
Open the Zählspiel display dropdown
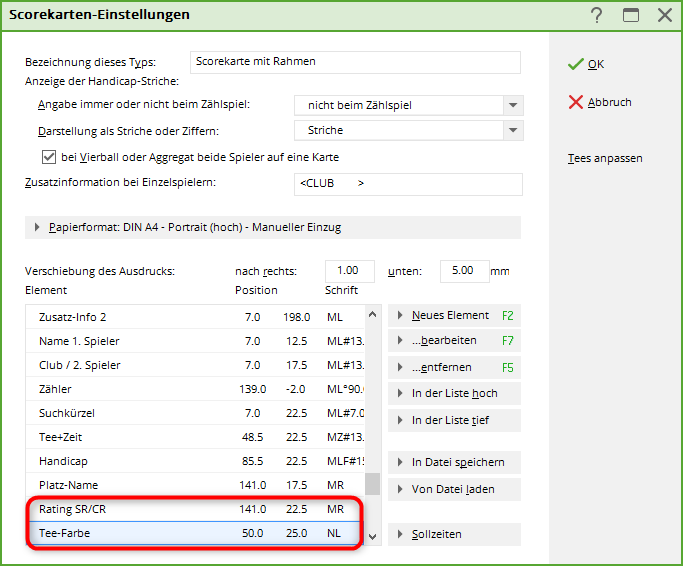coord(513,105)
